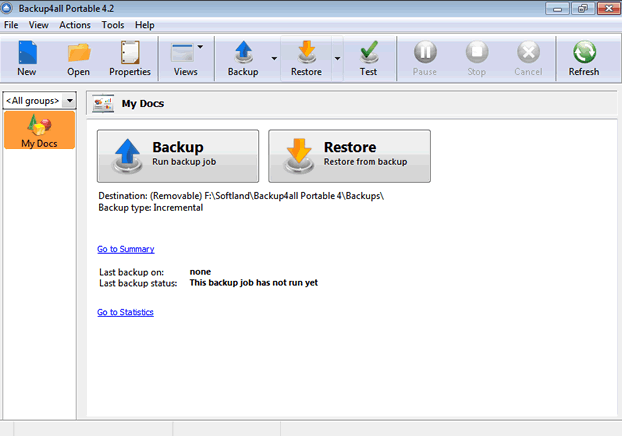The height and width of the screenshot is (437, 622).
Task: Click the Test checkmark icon
Action: click(369, 52)
